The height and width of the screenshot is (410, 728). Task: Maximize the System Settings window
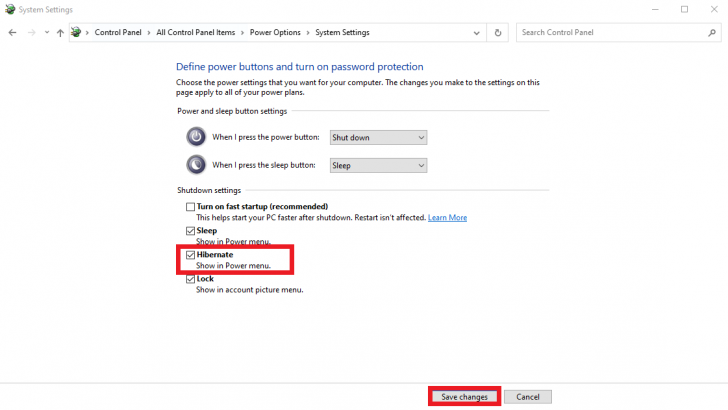coord(684,9)
